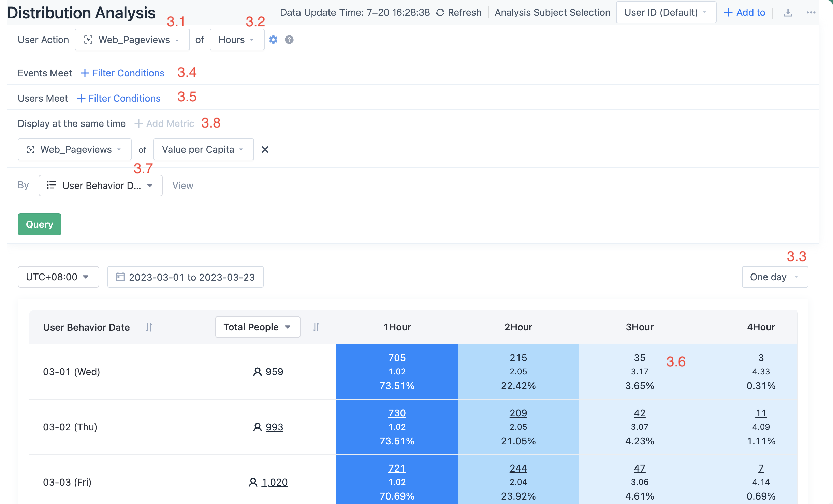The width and height of the screenshot is (833, 504).
Task: Click the list icon in User Behavior Date selector
Action: (51, 185)
